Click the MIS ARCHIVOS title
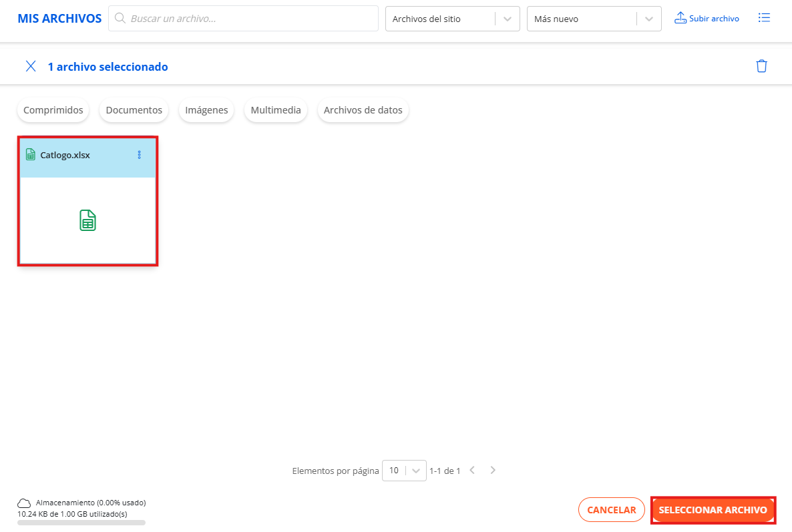The image size is (792, 532). (x=59, y=19)
